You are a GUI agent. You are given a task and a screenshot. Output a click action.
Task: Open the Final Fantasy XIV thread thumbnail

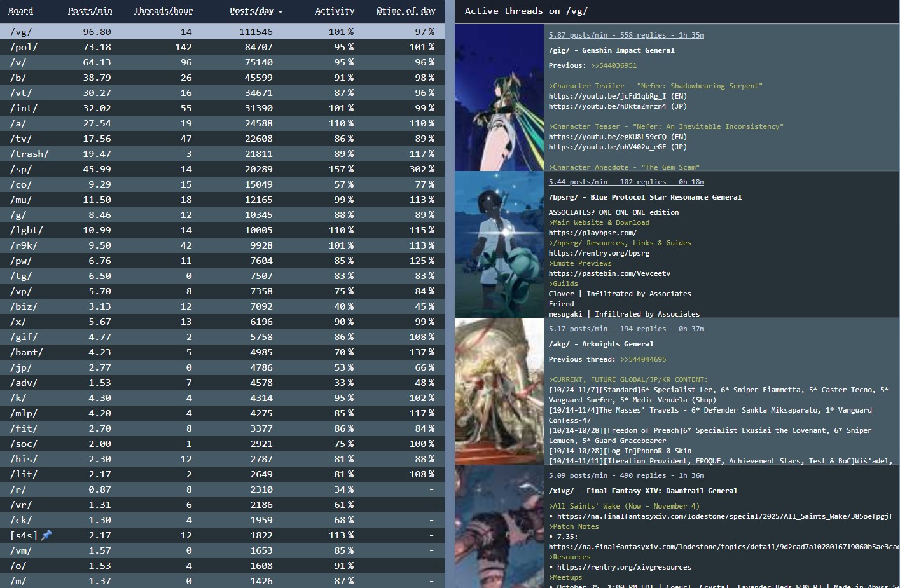499,527
